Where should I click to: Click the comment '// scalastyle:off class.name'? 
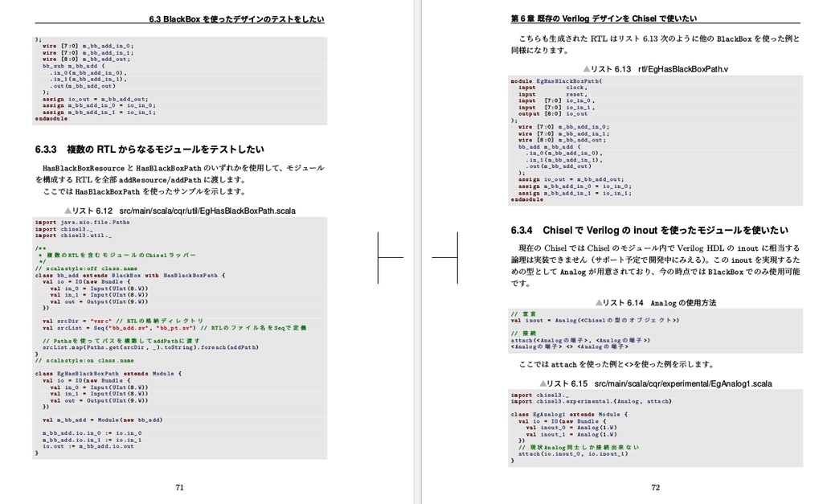point(86,268)
